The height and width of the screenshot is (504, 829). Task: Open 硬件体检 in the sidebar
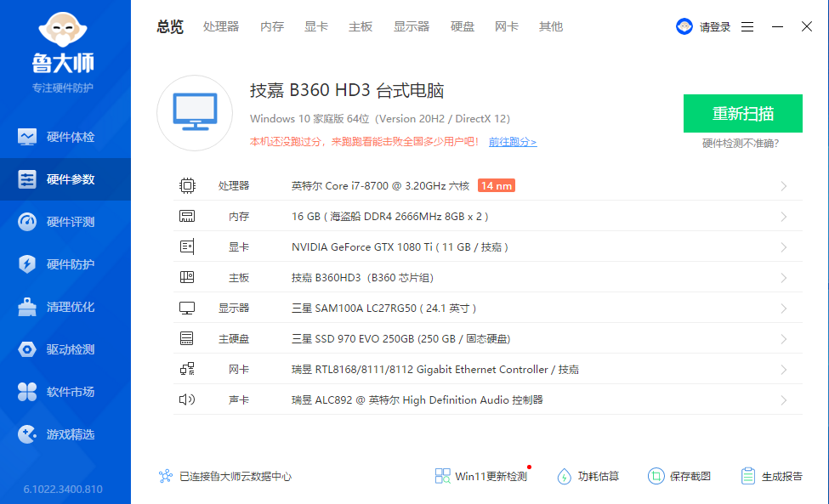tap(65, 137)
